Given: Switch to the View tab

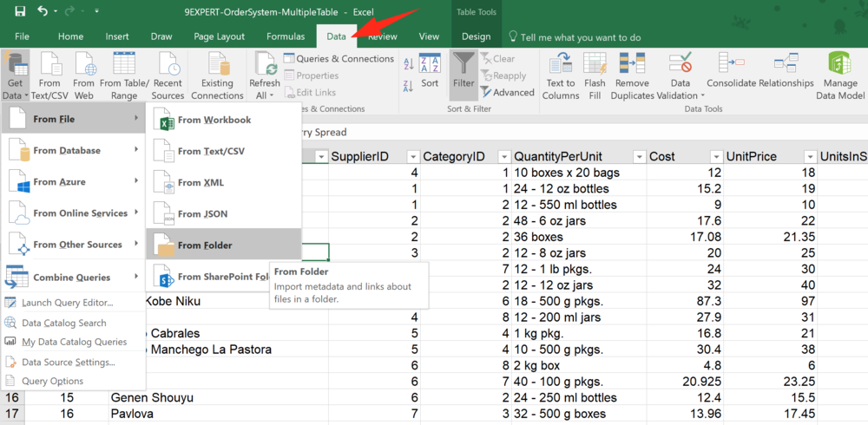Looking at the screenshot, I should pyautogui.click(x=429, y=36).
